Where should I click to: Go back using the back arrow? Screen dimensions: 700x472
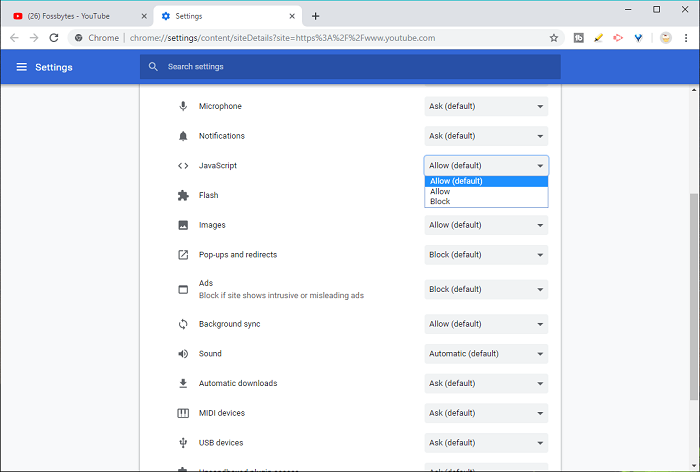point(15,37)
